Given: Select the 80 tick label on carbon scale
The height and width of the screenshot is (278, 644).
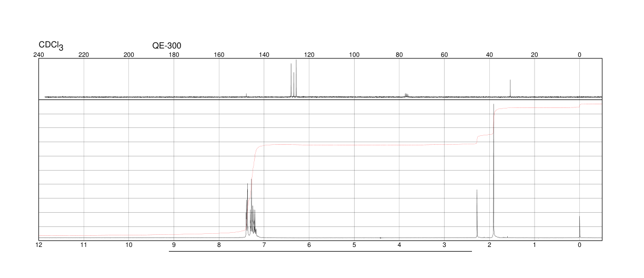Looking at the screenshot, I should point(399,55).
